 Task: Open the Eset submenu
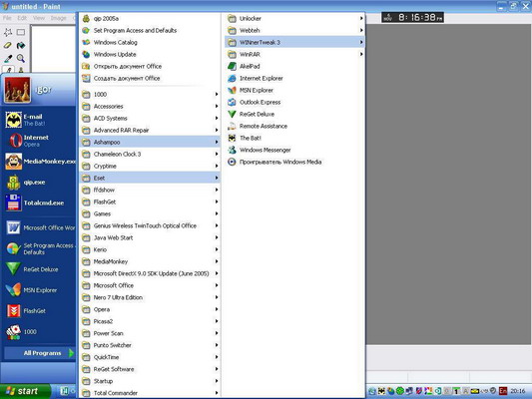pos(150,178)
